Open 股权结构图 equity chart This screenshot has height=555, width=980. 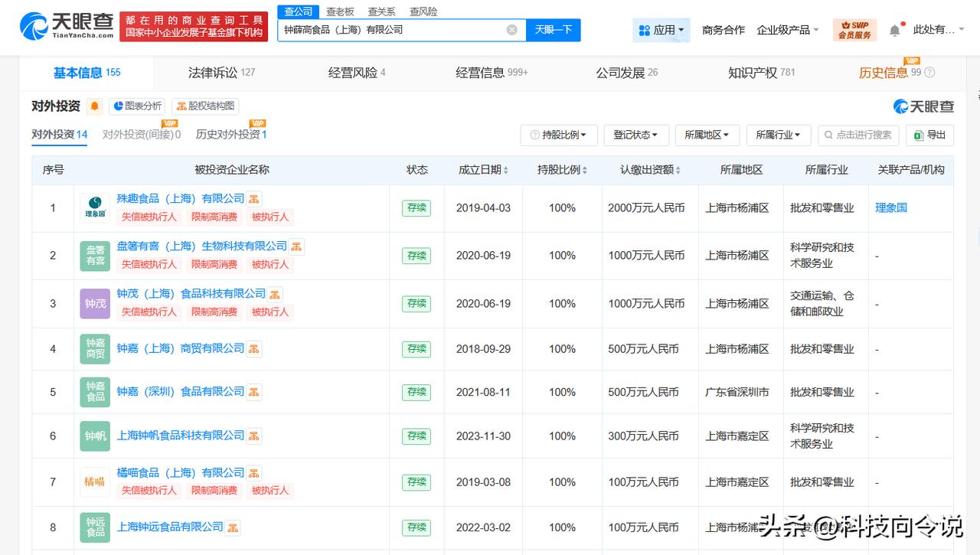[x=205, y=106]
